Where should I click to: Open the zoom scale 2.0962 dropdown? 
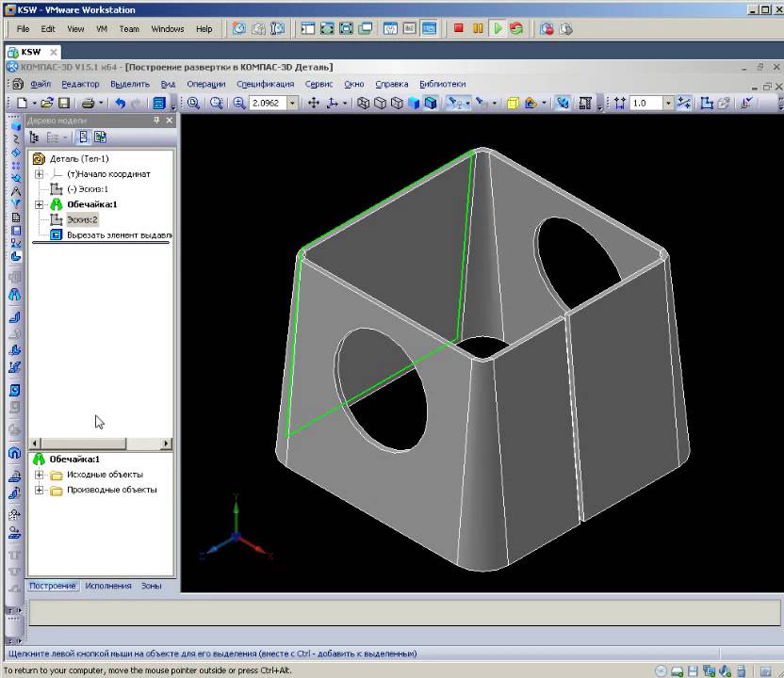point(292,103)
